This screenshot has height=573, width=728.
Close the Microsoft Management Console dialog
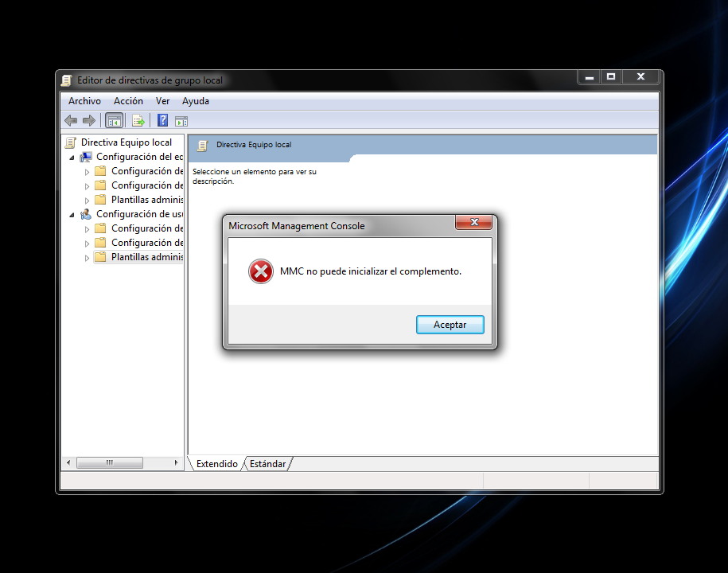click(474, 222)
